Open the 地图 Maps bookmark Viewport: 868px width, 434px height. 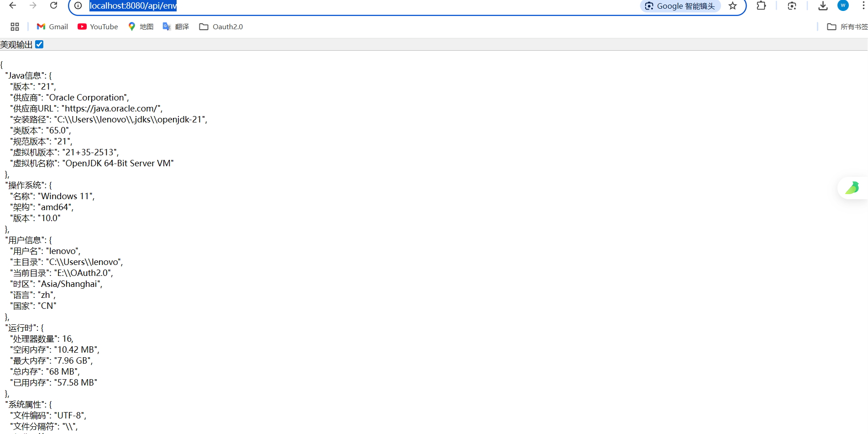point(141,26)
